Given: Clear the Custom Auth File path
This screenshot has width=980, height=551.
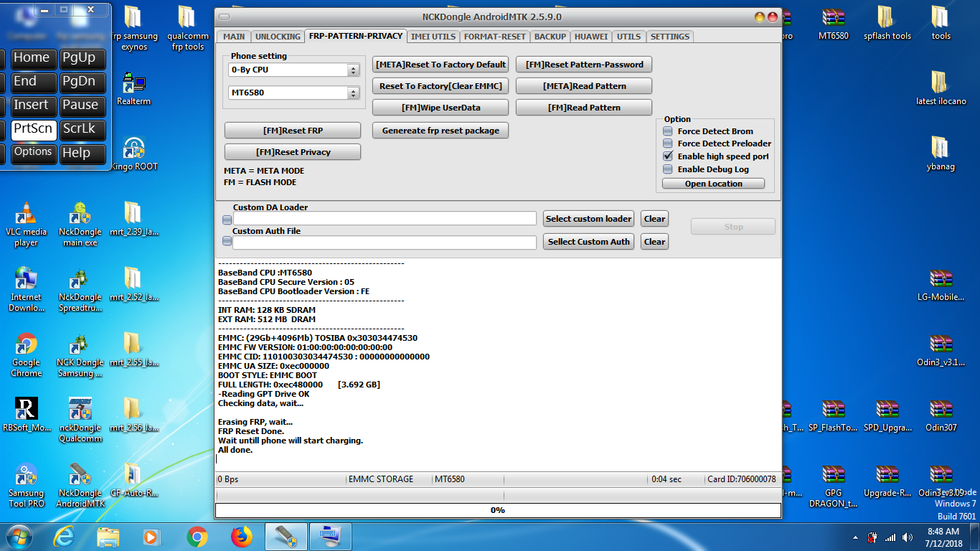Looking at the screenshot, I should [x=654, y=242].
